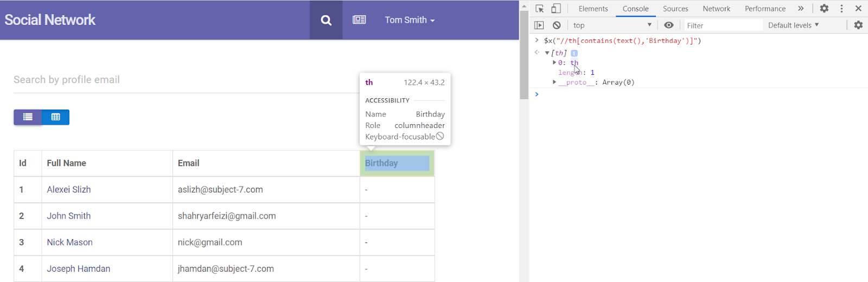Show the console sidebar icon

[539, 25]
